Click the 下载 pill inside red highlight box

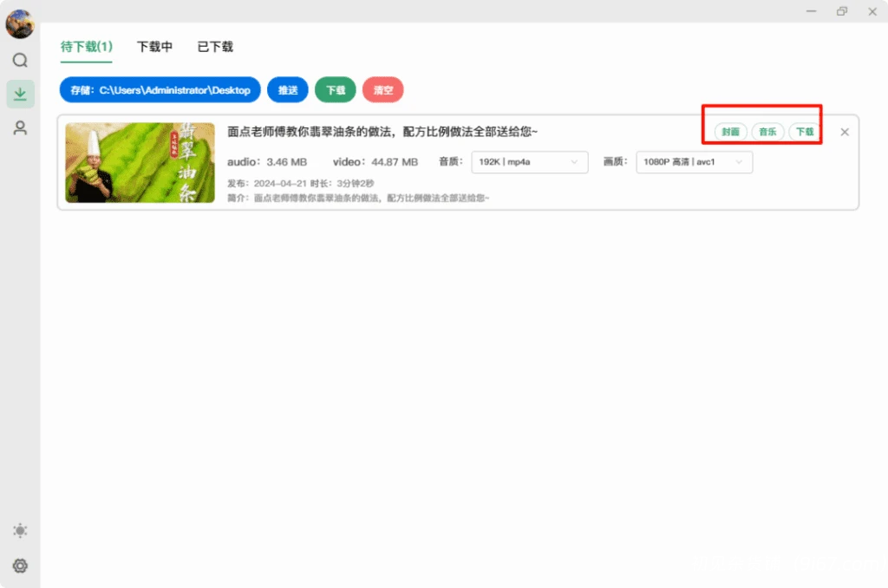804,132
